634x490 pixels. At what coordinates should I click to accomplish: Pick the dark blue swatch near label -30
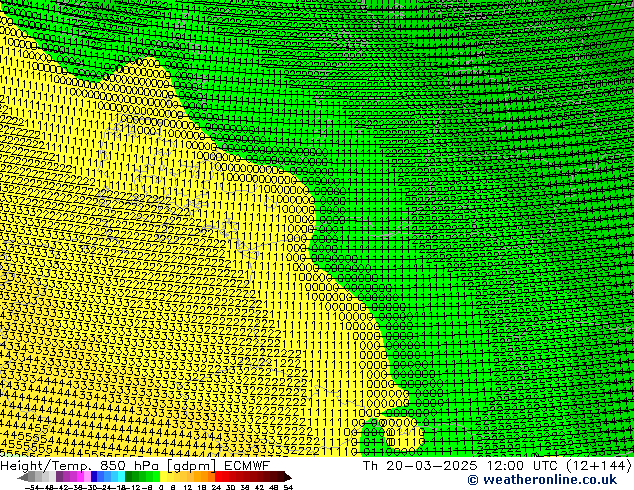(94, 477)
